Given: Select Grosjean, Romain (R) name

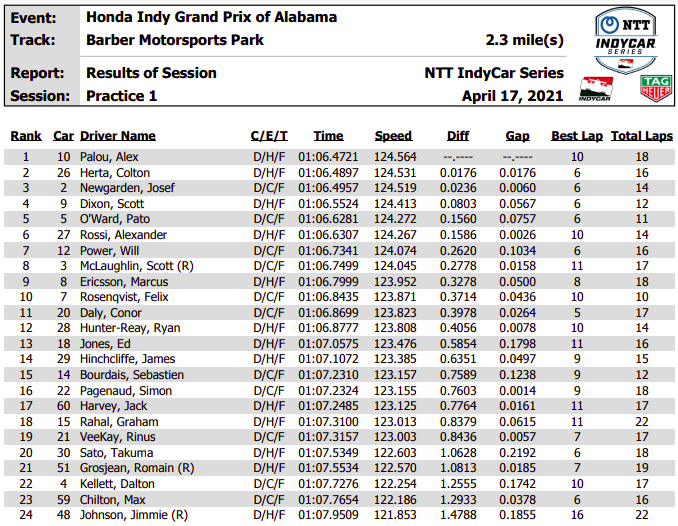Looking at the screenshot, I should point(137,468).
